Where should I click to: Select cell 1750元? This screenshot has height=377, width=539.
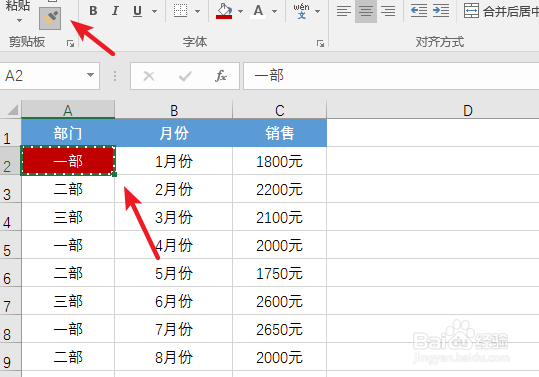pos(280,273)
